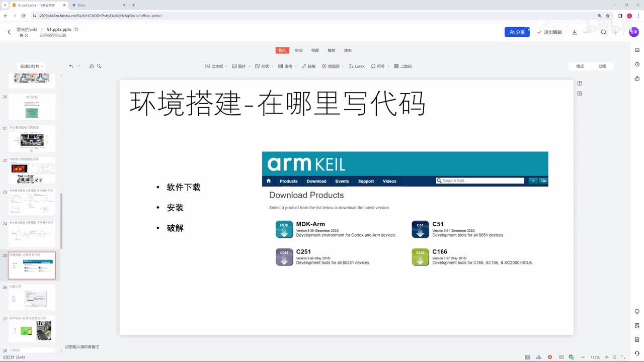Click the 软件下载 bullet text
This screenshot has width=644, height=362.
[x=184, y=187]
